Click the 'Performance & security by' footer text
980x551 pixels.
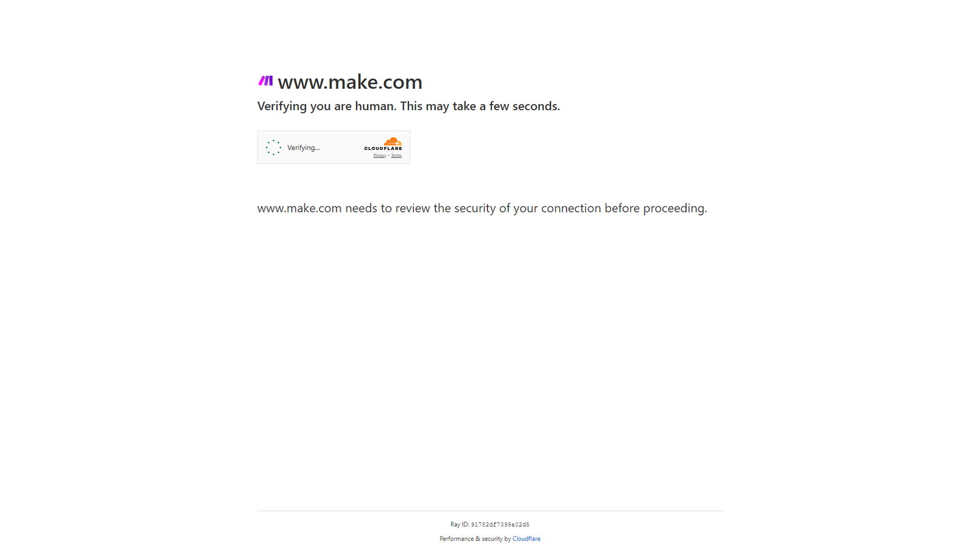[x=475, y=539]
